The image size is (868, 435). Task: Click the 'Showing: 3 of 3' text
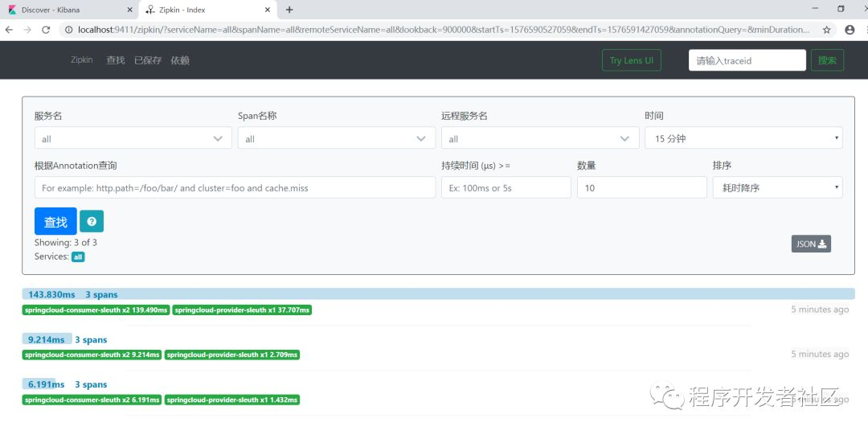[x=66, y=243]
